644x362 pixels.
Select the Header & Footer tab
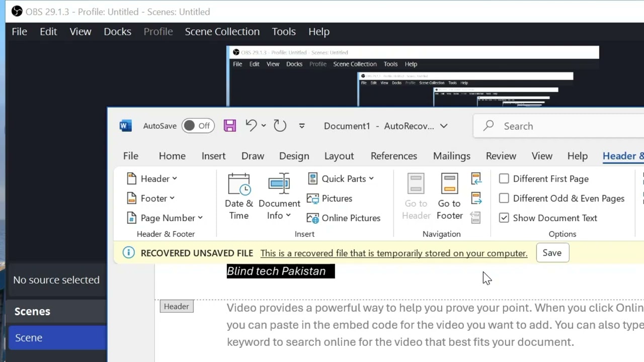623,156
